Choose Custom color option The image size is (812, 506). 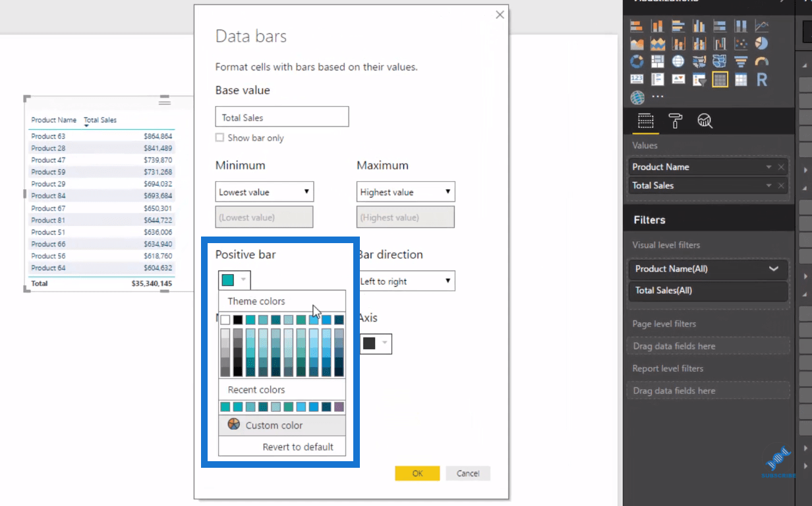(x=282, y=425)
